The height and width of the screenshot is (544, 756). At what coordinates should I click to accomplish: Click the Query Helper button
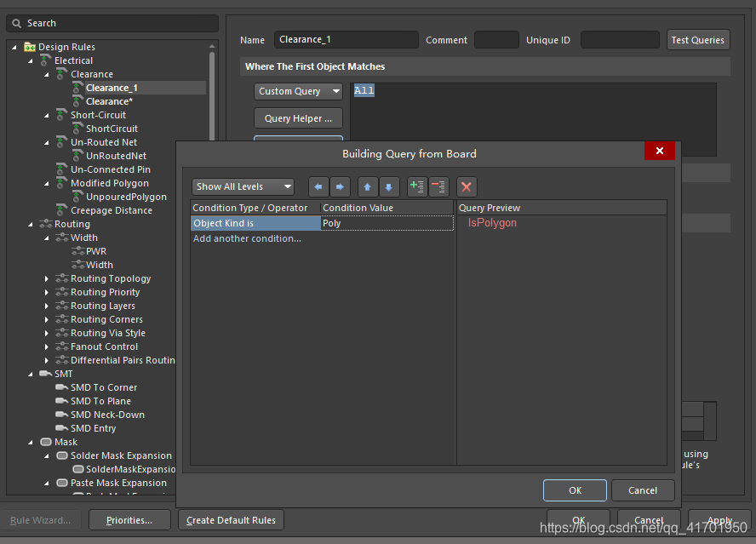[x=298, y=118]
